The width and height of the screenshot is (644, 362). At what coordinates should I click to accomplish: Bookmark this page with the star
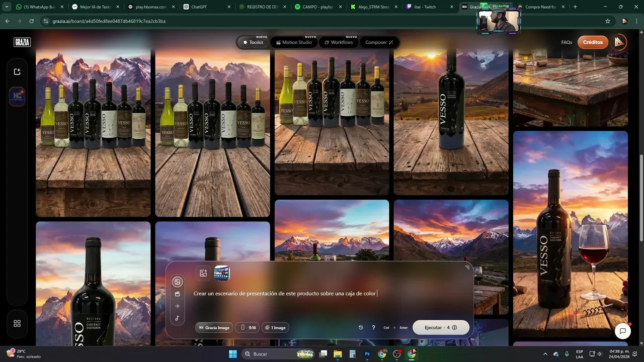(608, 21)
